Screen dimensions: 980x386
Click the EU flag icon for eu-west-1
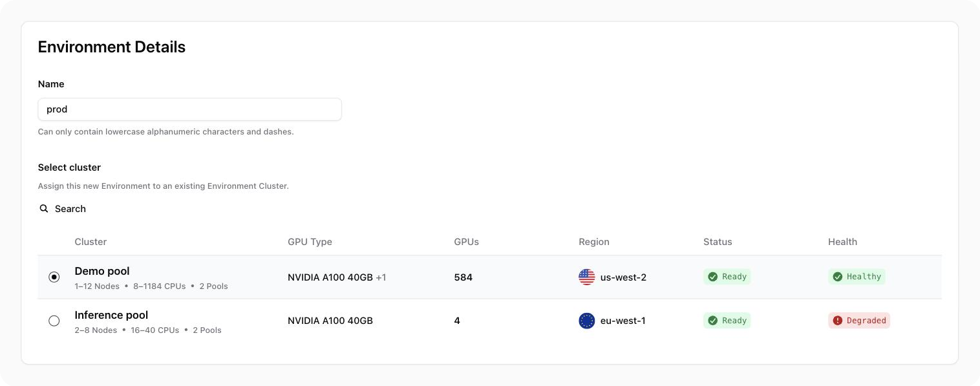click(586, 321)
